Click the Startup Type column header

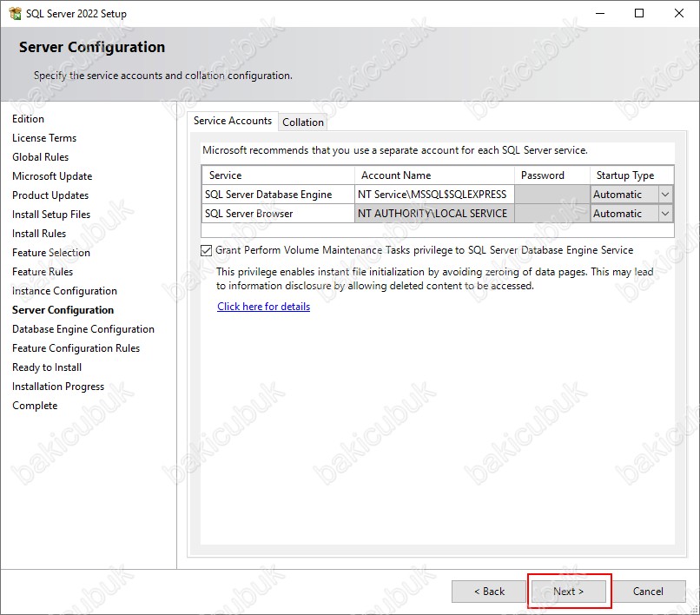[631, 175]
